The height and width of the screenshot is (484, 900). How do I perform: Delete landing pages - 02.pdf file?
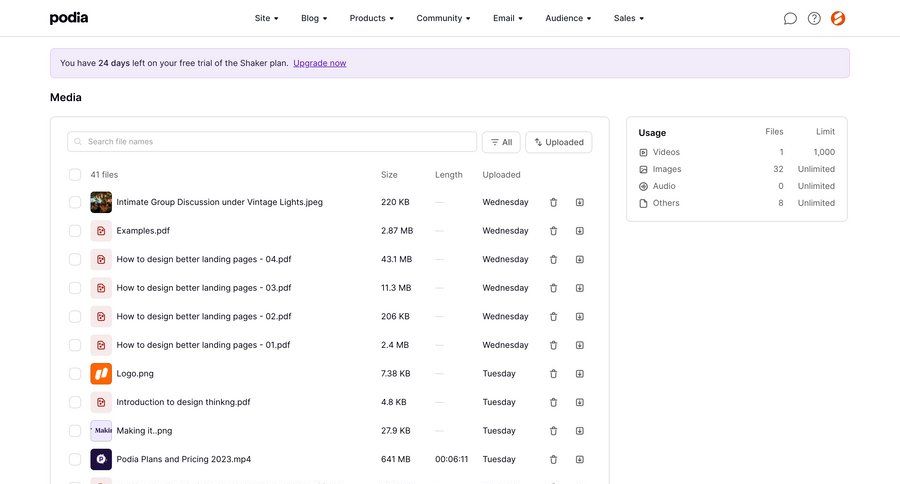(x=553, y=316)
